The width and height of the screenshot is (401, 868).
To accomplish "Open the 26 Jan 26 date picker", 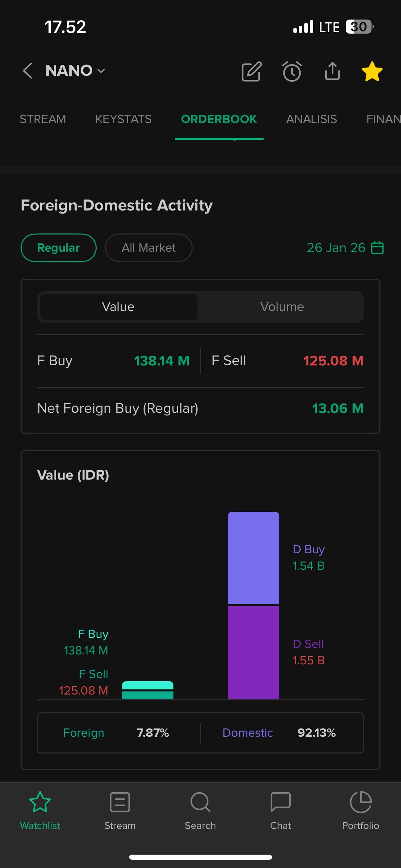I will pos(345,248).
